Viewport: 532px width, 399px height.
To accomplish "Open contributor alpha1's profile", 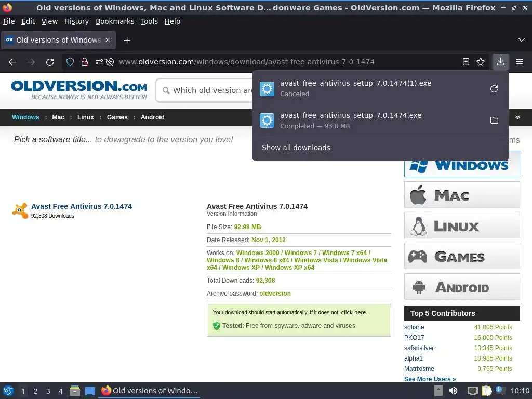I will [413, 358].
